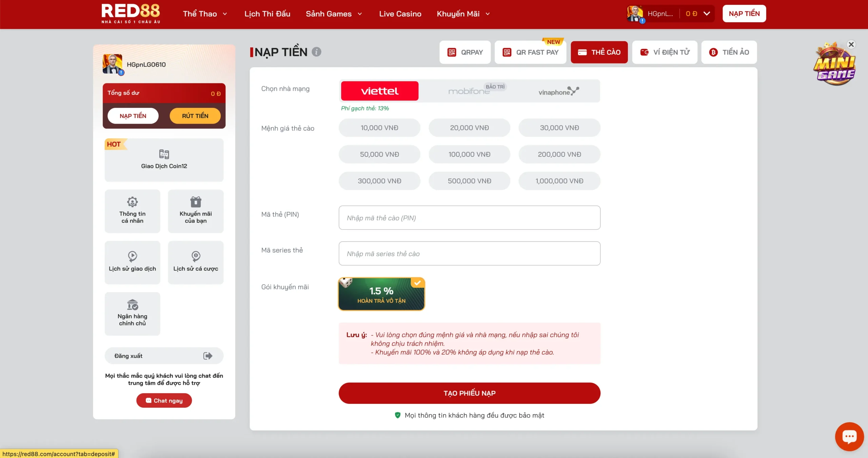The image size is (868, 458).
Task: Open Khuyến mãi của bạn tile
Action: click(x=196, y=211)
